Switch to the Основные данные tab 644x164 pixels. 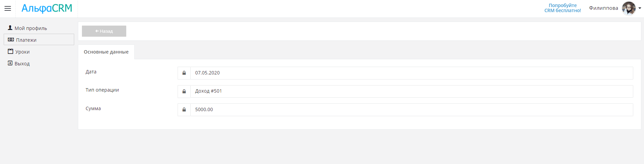click(x=106, y=52)
